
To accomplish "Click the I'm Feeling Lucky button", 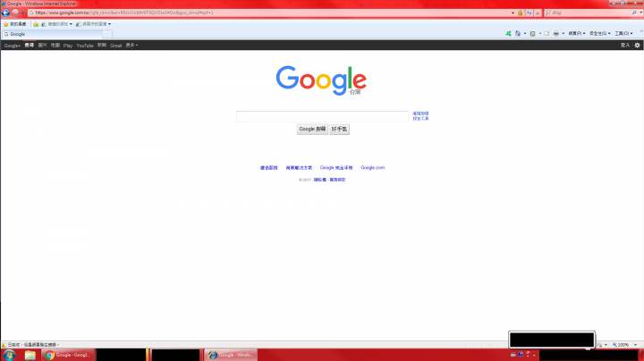I will tap(339, 130).
